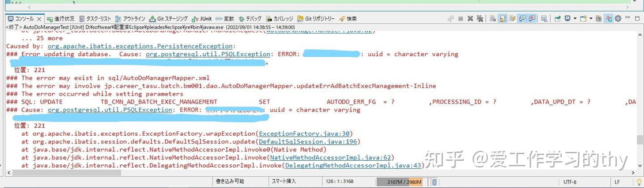Click the スマート挿入 status bar entry
This screenshot has width=644, height=188.
click(284, 182)
